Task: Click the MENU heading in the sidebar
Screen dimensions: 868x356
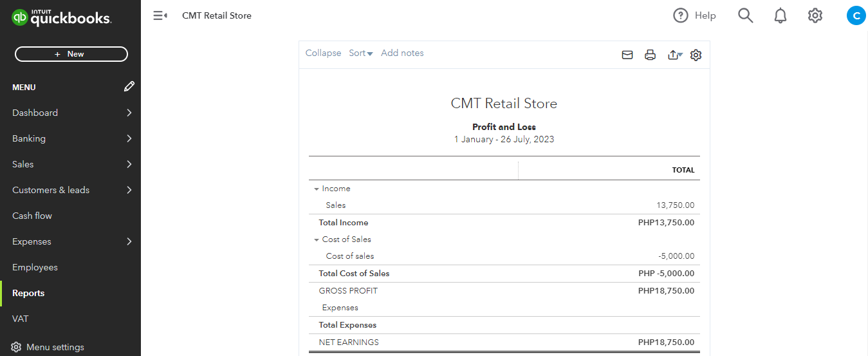Action: point(24,87)
